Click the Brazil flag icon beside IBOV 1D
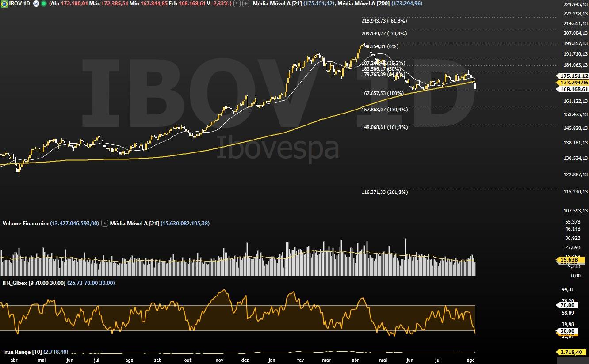This screenshot has width=589, height=364. (x=4, y=4)
